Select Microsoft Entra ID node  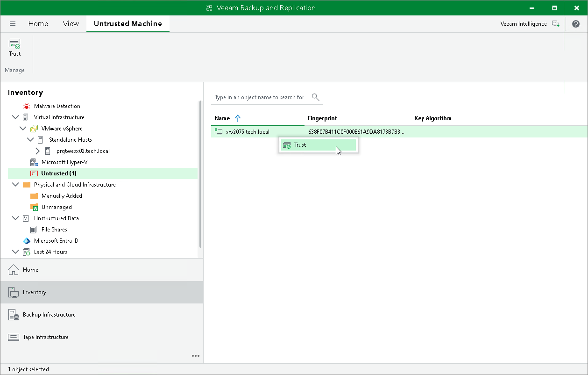click(x=56, y=241)
